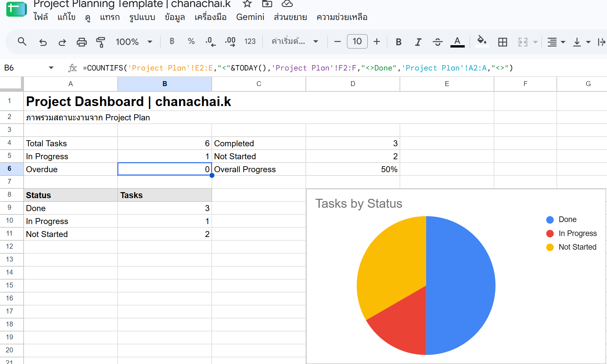Toggle italic formatting
The height and width of the screenshot is (364, 607).
pos(418,42)
